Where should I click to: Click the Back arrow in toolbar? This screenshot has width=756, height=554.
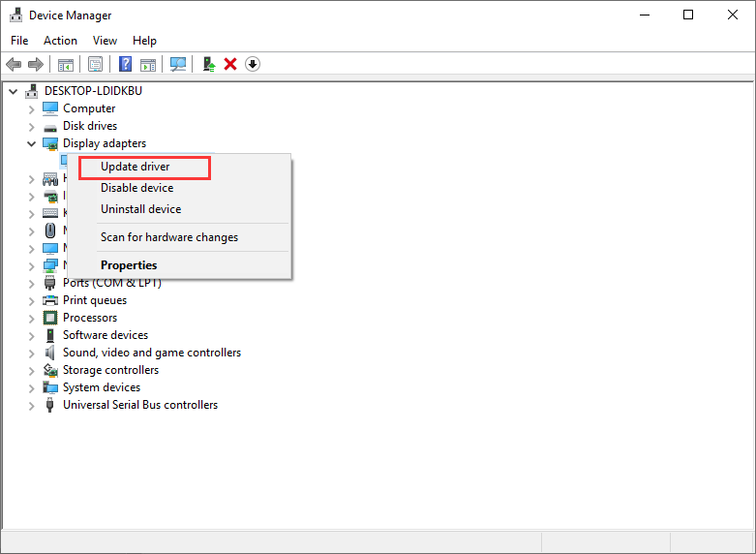pos(14,64)
